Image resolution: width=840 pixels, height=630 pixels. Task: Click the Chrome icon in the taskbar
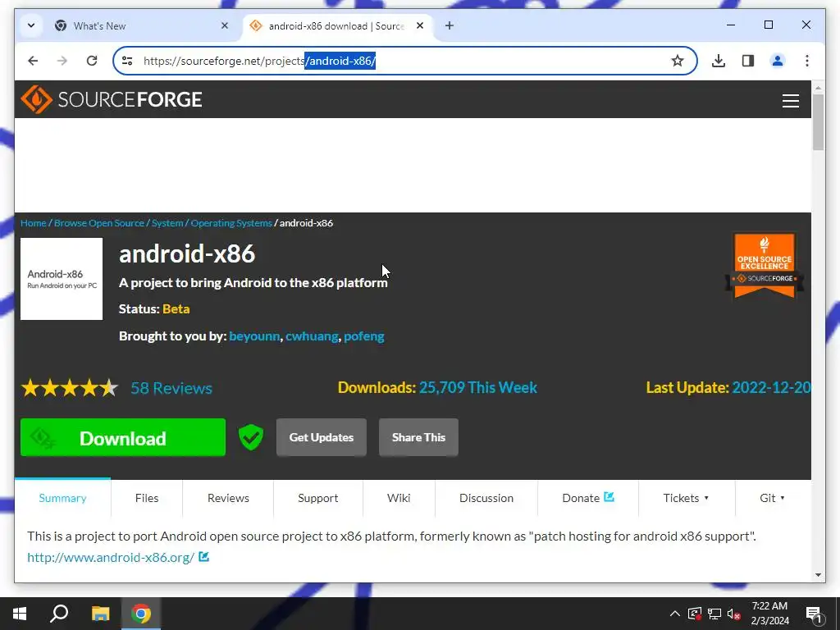click(141, 614)
